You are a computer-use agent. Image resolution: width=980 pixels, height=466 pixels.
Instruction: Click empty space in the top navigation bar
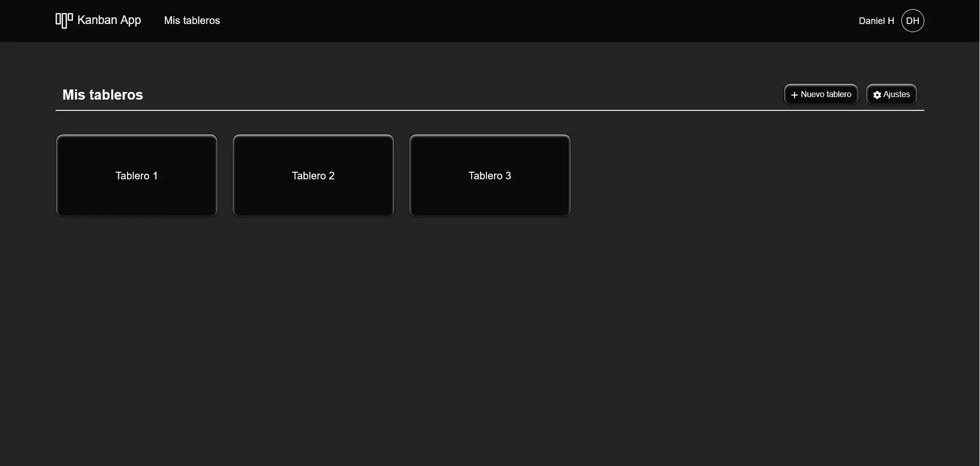(510, 21)
